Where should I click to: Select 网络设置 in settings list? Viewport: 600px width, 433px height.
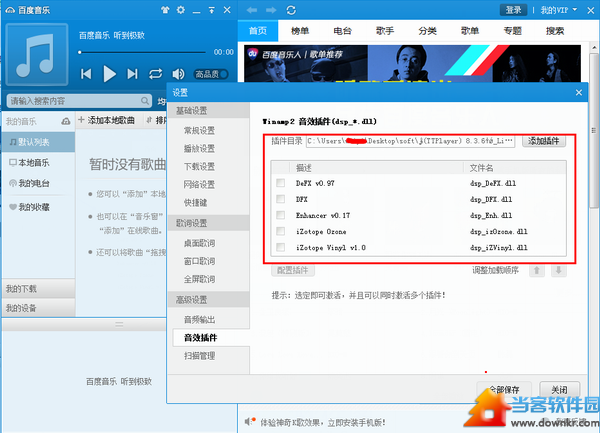point(199,184)
